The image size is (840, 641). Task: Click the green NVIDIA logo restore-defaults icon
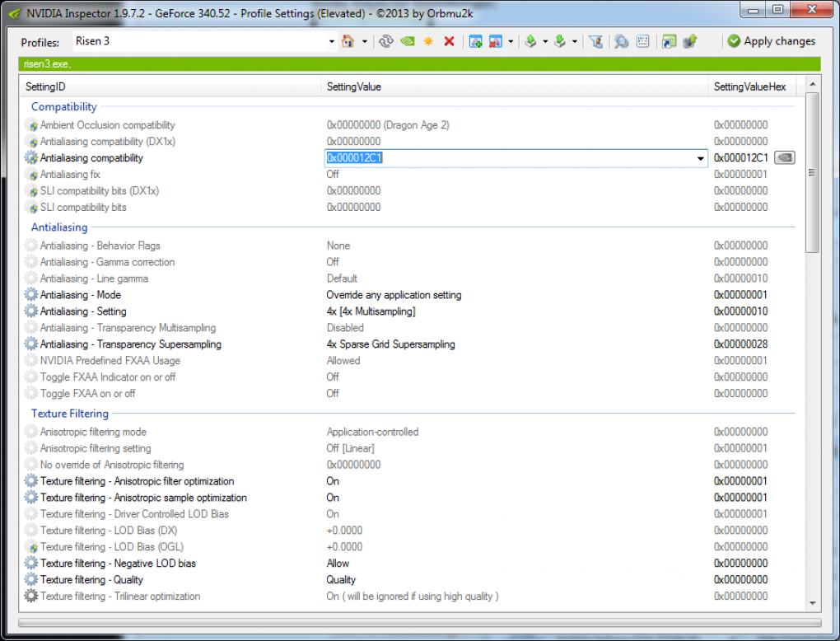click(408, 41)
